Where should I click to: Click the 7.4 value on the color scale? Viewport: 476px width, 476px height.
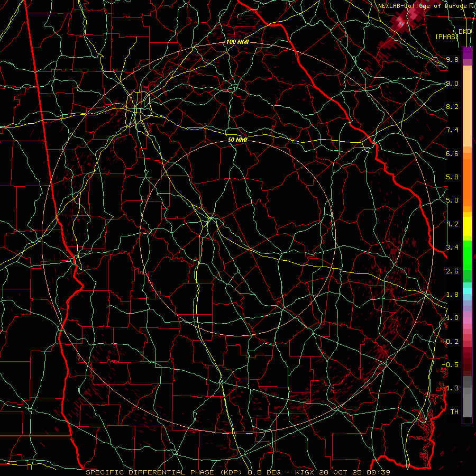click(452, 130)
